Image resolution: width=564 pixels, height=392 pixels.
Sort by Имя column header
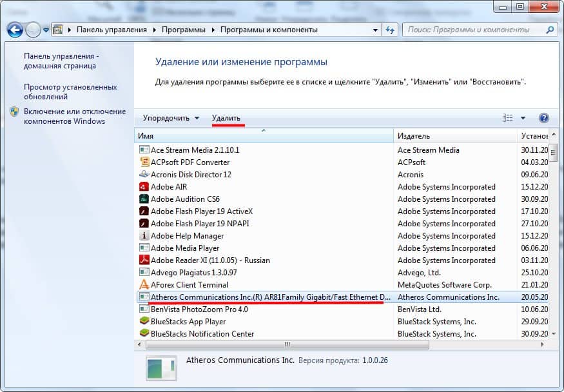(264, 136)
